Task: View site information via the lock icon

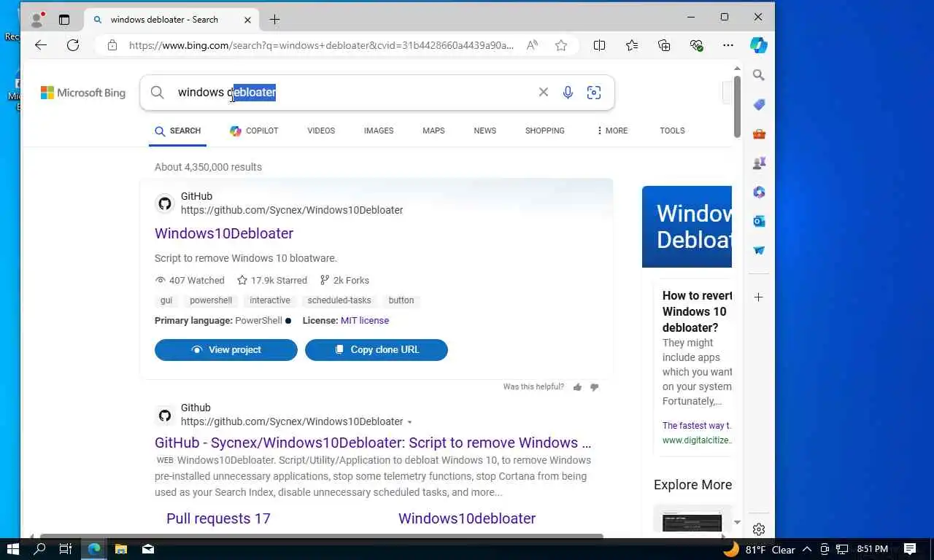Action: [x=112, y=45]
